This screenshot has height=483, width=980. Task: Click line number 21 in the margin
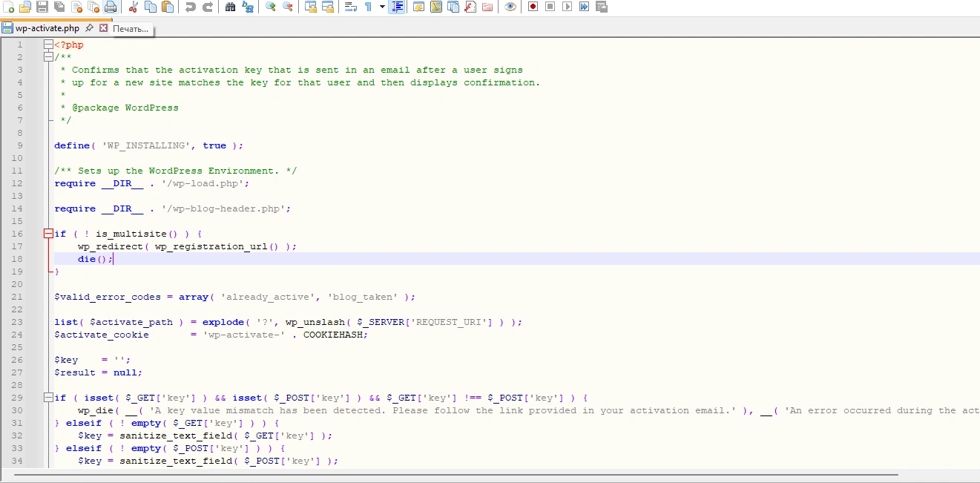(18, 297)
